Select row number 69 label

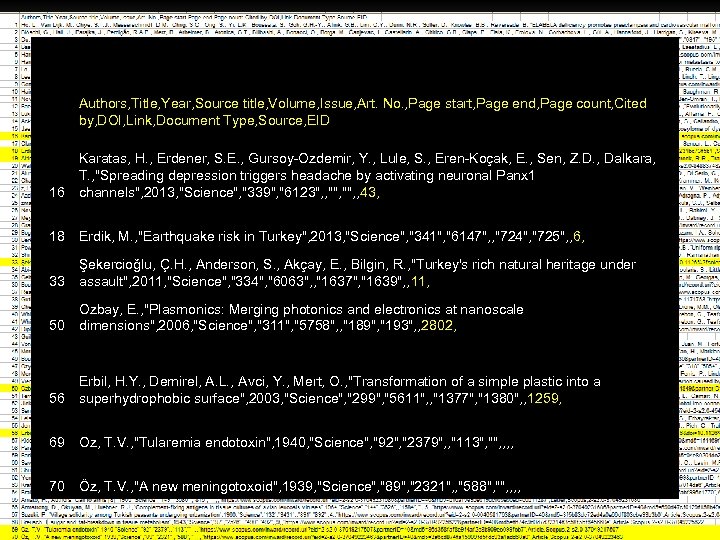(57, 442)
